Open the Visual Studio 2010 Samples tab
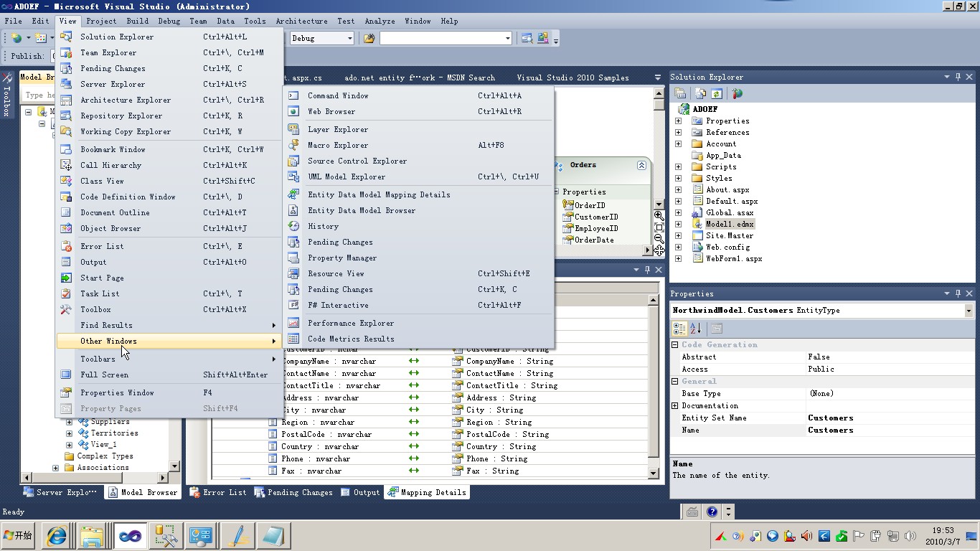 [573, 77]
